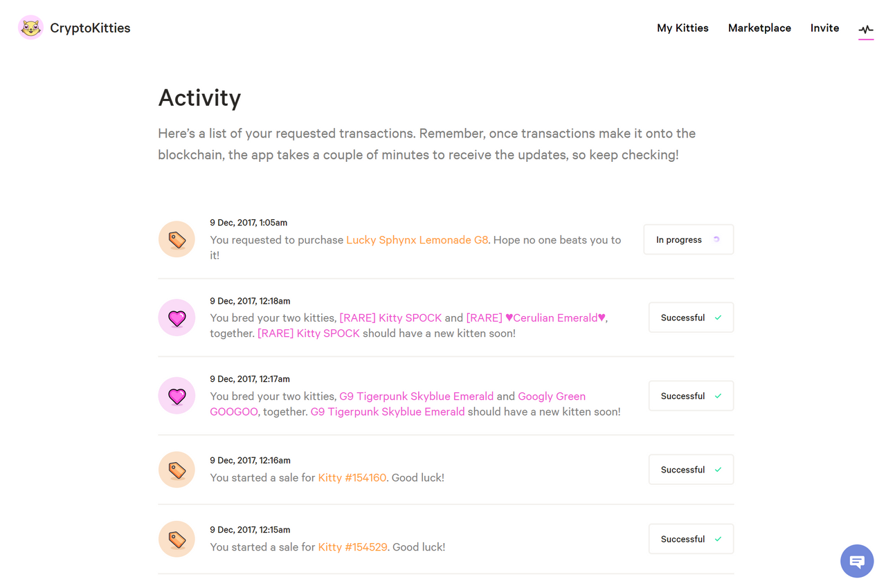Open Kitty #154160 link
This screenshot has width=886, height=588.
(x=352, y=477)
